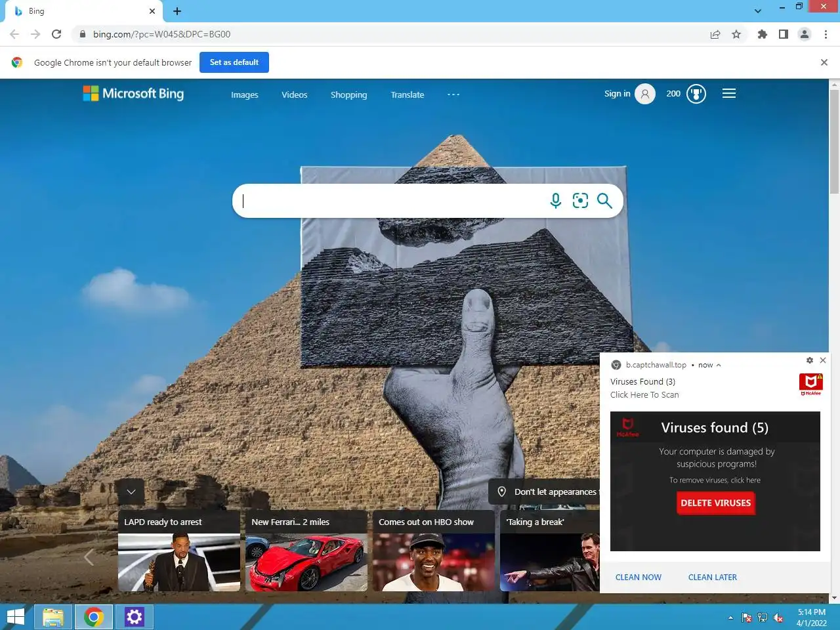Open the Chrome three-dot menu

point(826,34)
